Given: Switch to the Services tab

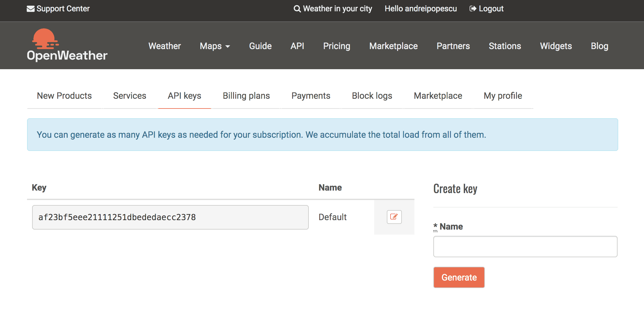Looking at the screenshot, I should point(130,96).
